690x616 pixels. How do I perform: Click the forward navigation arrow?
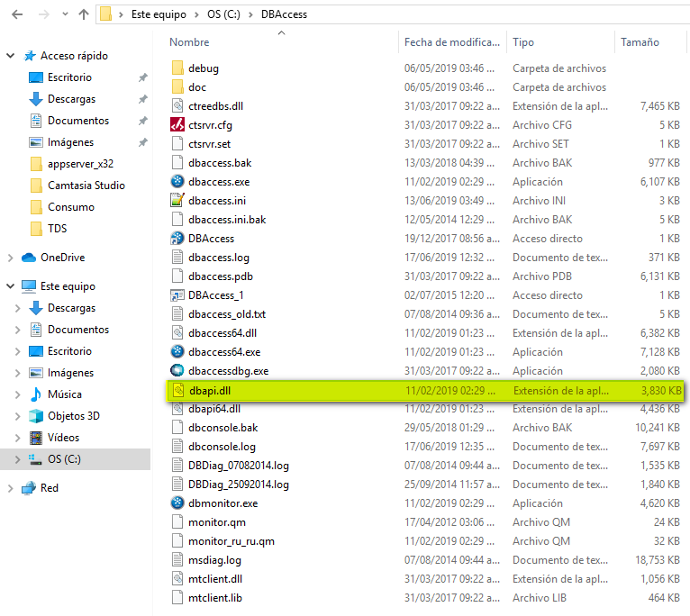44,14
